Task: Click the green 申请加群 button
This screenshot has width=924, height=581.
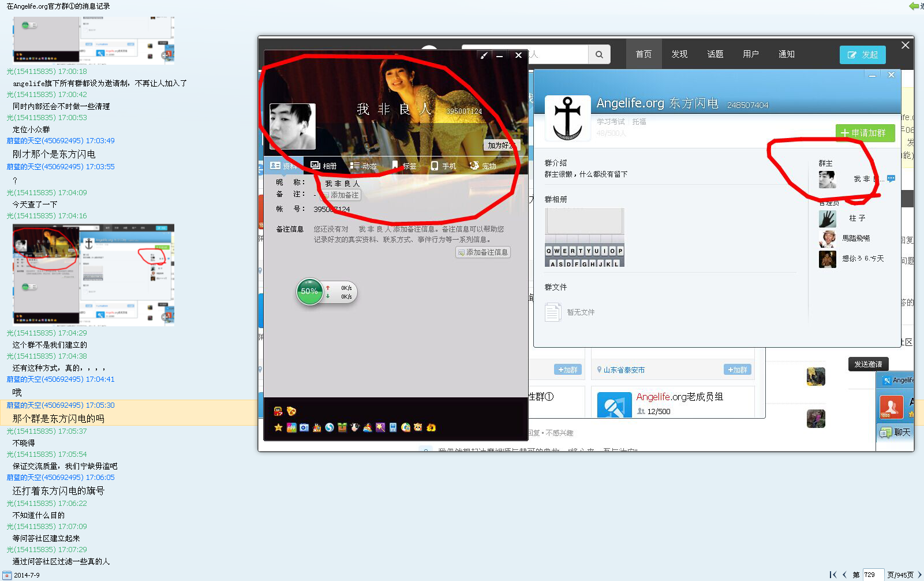Action: pyautogui.click(x=865, y=133)
